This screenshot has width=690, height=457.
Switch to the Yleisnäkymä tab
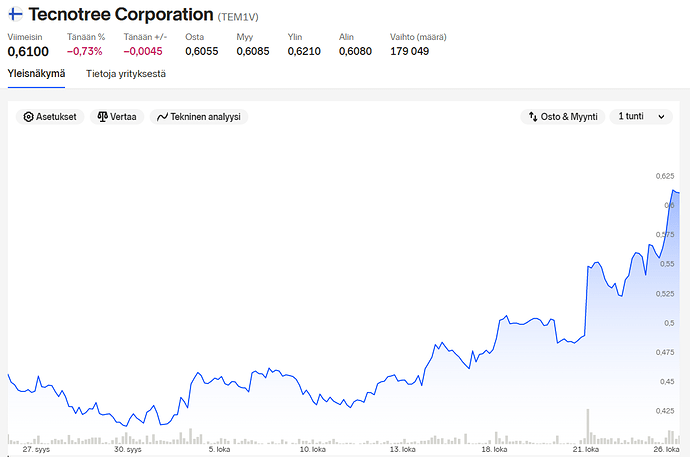click(x=37, y=73)
